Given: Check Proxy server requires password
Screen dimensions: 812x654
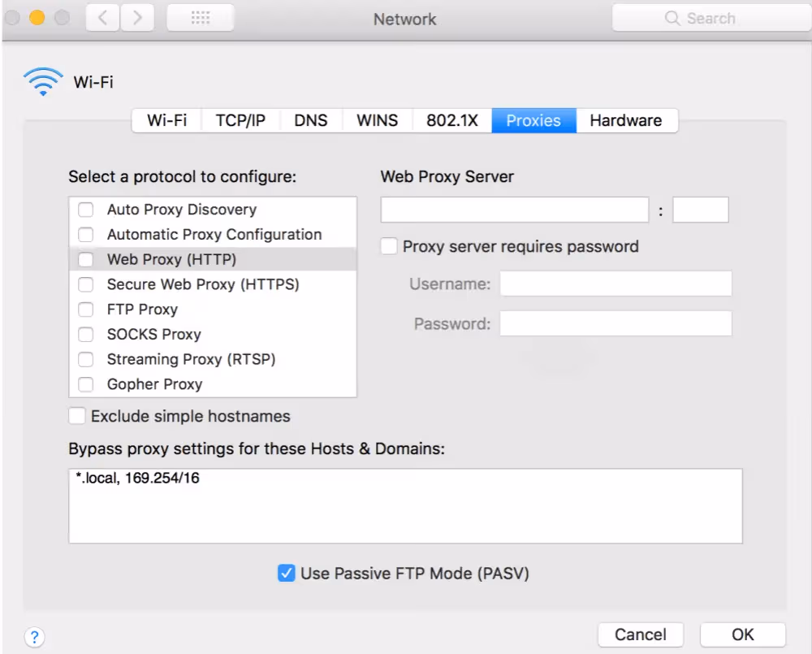Looking at the screenshot, I should [x=387, y=246].
